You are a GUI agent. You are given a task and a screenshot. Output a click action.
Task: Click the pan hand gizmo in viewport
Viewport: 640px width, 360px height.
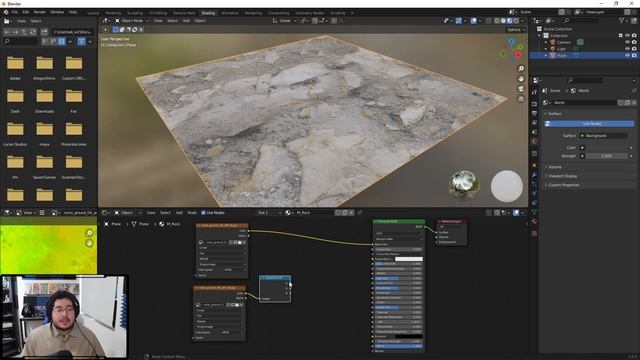(x=521, y=78)
